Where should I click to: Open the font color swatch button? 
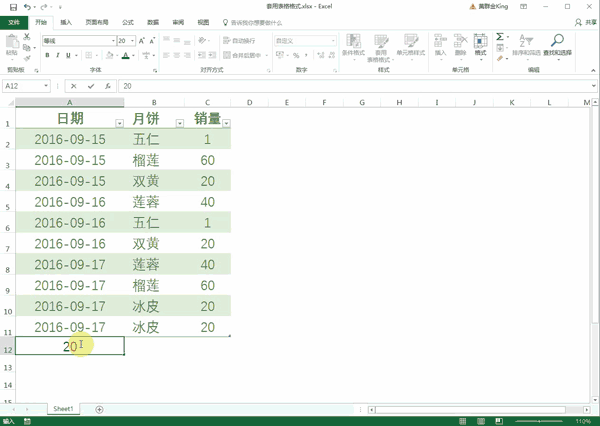[124, 56]
